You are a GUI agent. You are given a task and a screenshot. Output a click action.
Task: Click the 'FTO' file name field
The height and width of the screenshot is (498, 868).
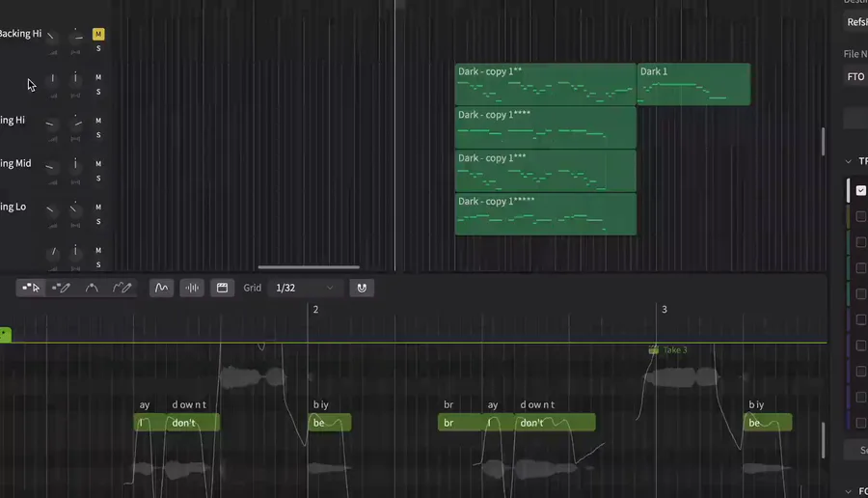[x=855, y=76]
